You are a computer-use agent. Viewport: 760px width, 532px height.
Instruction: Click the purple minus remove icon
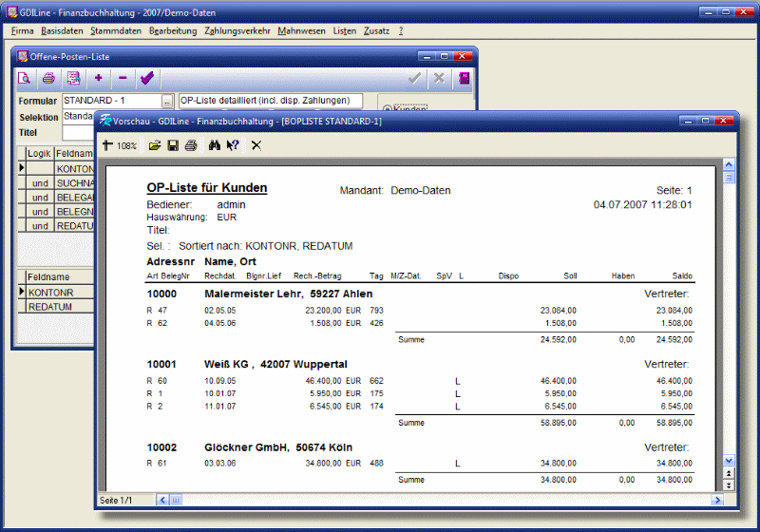click(123, 78)
